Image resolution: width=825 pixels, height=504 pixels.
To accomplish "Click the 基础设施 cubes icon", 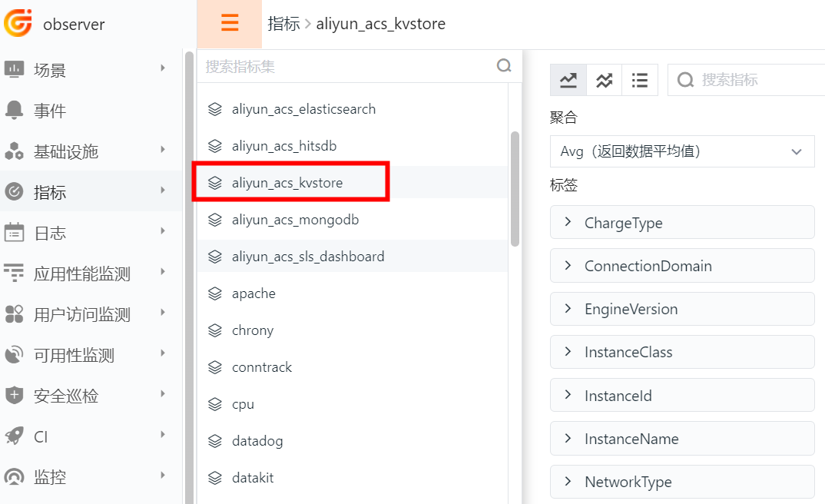I will pyautogui.click(x=14, y=151).
